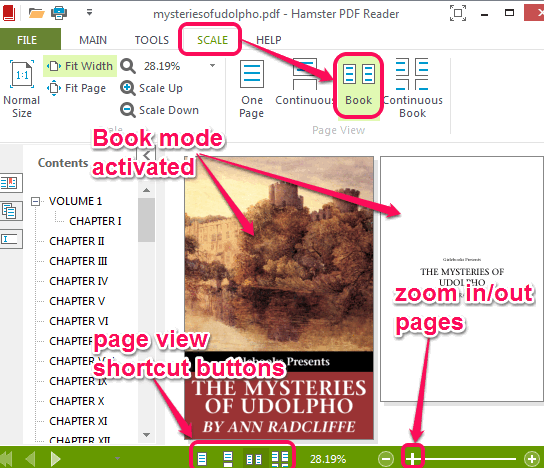Toggle Fit Width scaling
544x468 pixels.
80,66
